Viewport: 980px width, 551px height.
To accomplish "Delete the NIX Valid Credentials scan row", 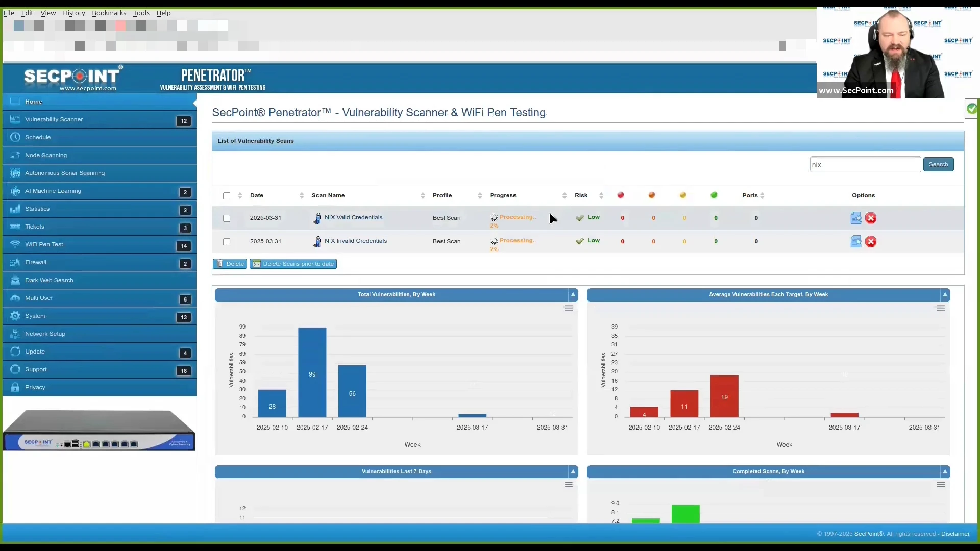I will [x=871, y=218].
